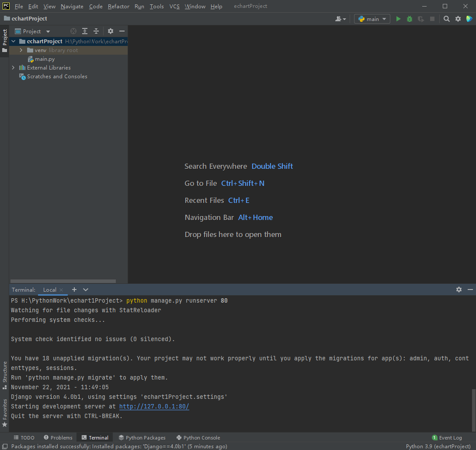Image resolution: width=476 pixels, height=450 pixels.
Task: Select Scratches and Consoles item
Action: (57, 77)
